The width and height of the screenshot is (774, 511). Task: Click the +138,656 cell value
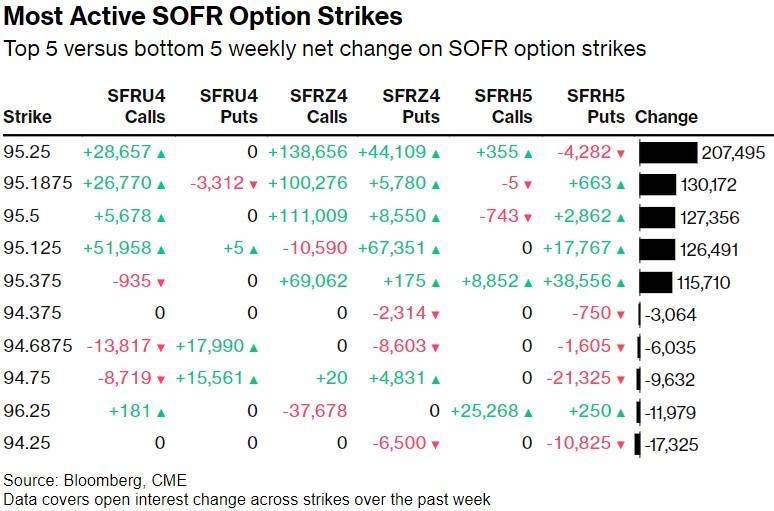coord(307,153)
